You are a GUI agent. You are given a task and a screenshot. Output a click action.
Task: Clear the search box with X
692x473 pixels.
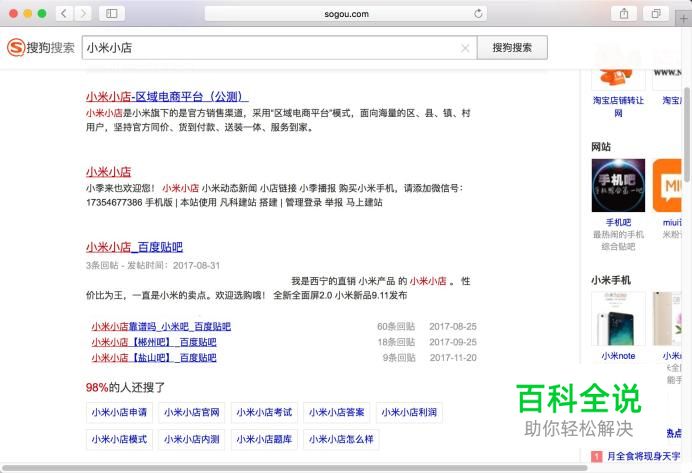(465, 48)
